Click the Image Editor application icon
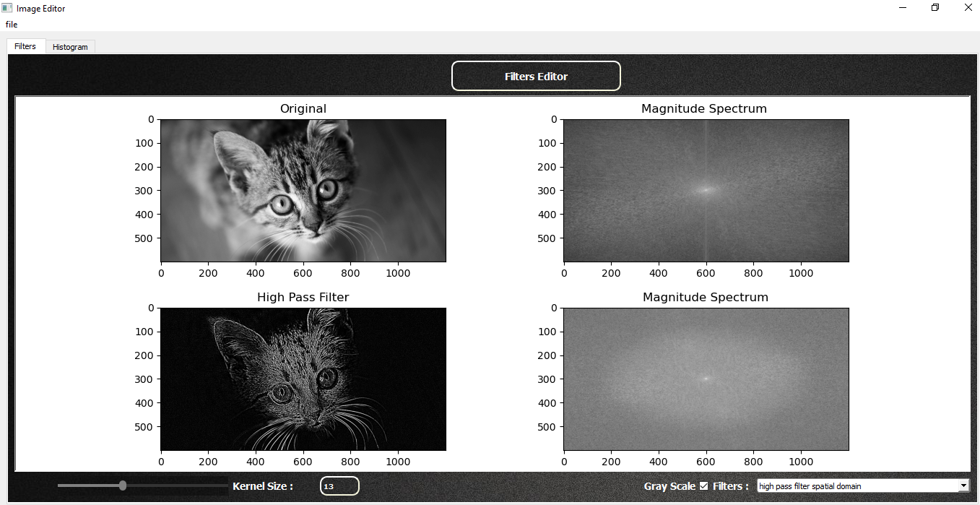980x505 pixels. (x=7, y=8)
